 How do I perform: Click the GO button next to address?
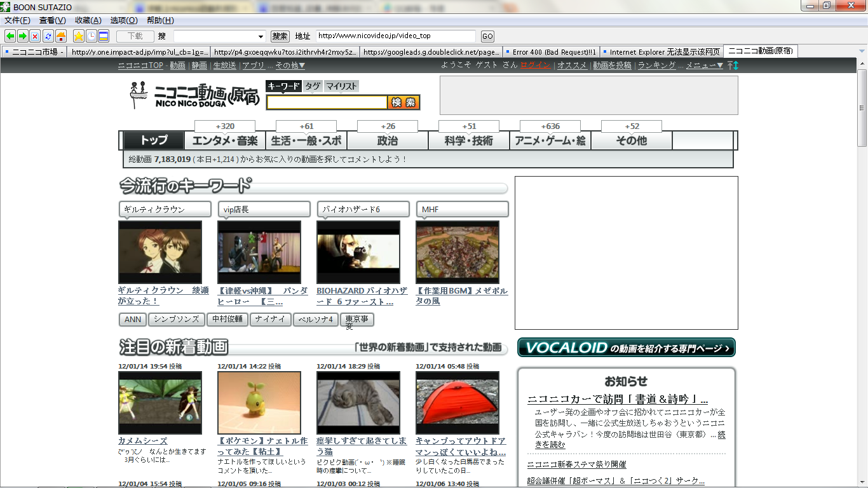click(487, 36)
